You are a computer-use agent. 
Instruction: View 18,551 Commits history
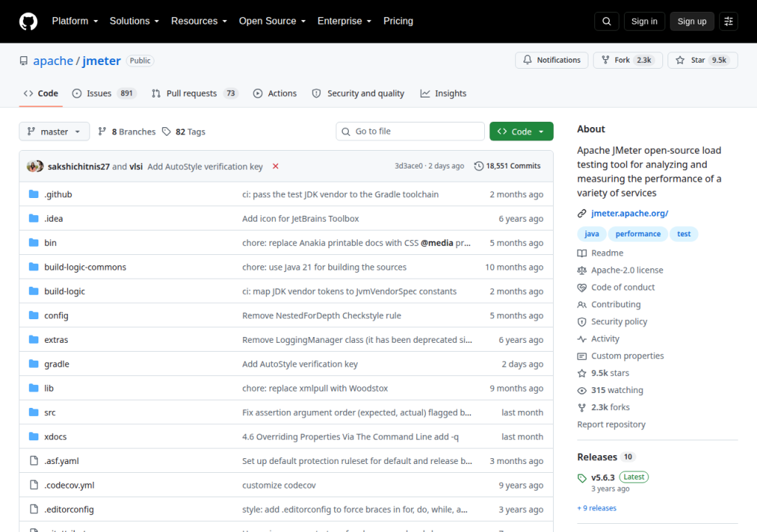pos(507,166)
